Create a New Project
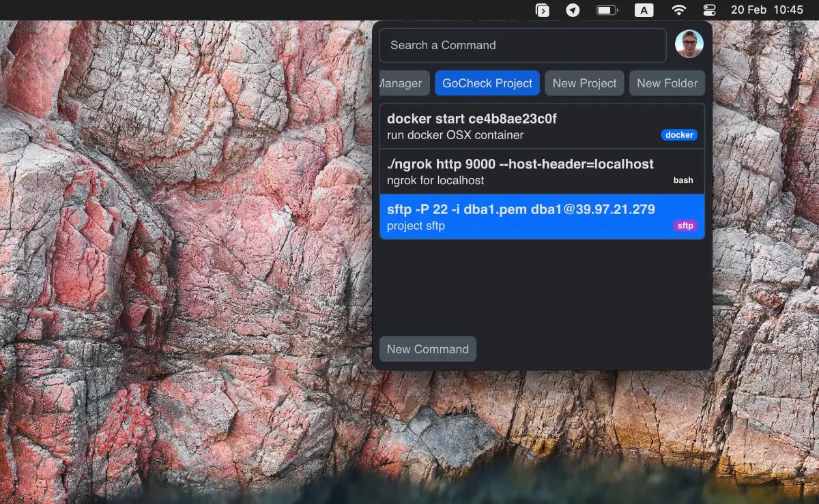This screenshot has width=819, height=504. pyautogui.click(x=584, y=83)
